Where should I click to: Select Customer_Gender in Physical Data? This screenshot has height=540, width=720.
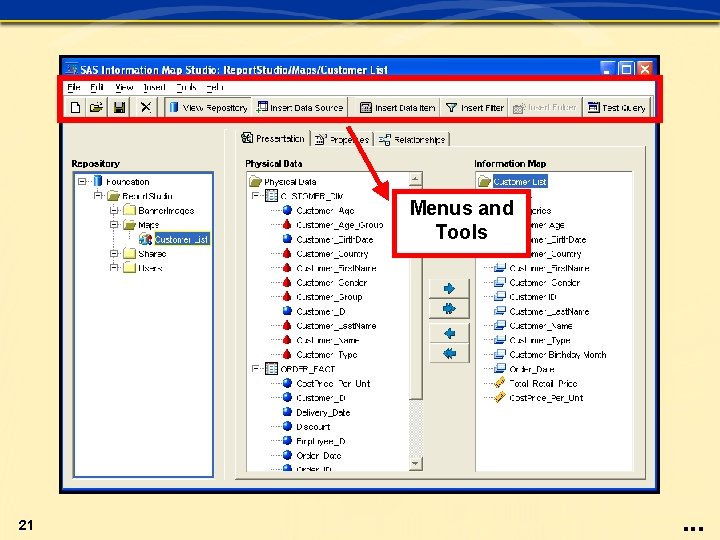tap(332, 283)
